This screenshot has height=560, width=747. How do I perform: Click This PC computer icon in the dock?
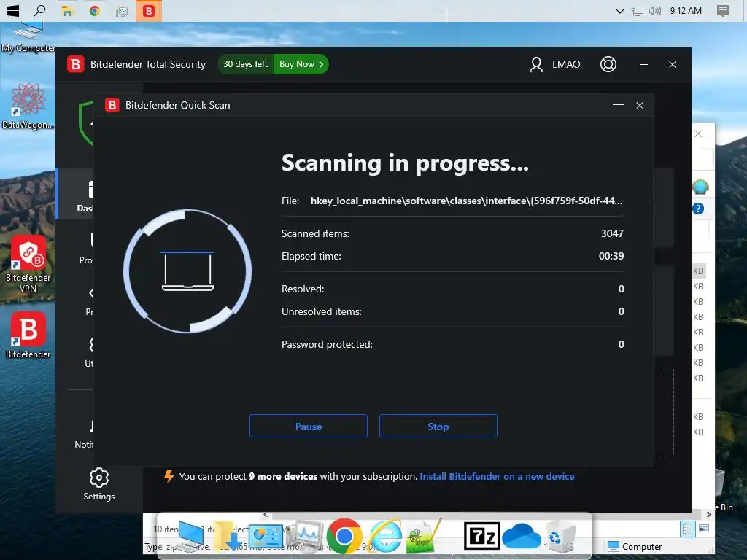(190, 536)
